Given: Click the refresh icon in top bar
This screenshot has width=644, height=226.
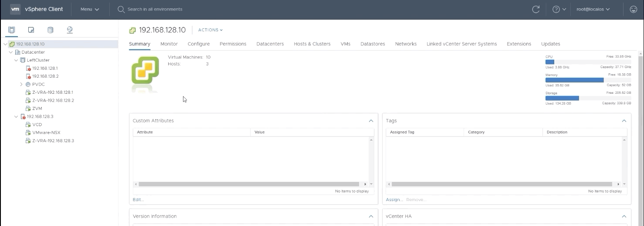Looking at the screenshot, I should [536, 9].
